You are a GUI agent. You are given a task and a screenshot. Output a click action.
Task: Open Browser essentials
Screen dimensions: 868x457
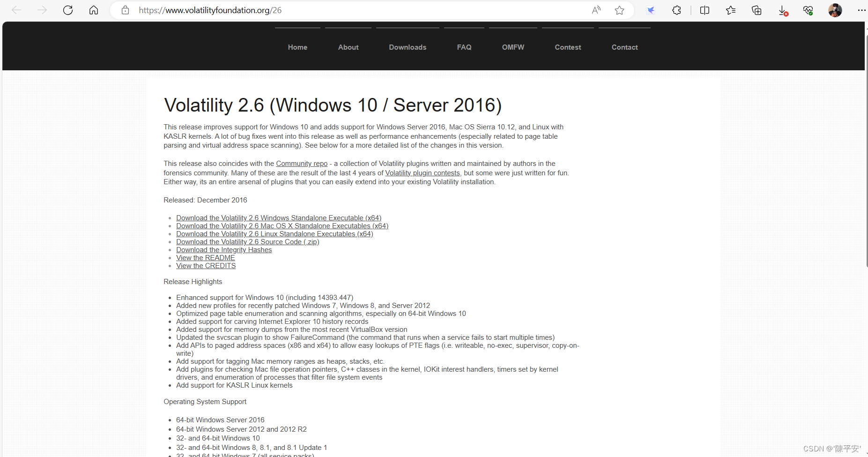pos(808,10)
